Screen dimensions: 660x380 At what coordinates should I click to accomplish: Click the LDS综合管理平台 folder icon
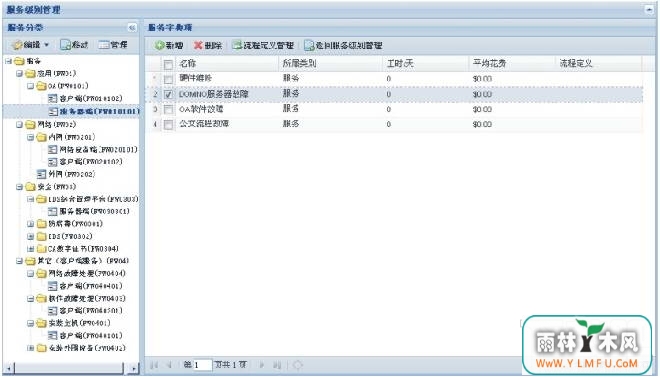click(x=41, y=199)
